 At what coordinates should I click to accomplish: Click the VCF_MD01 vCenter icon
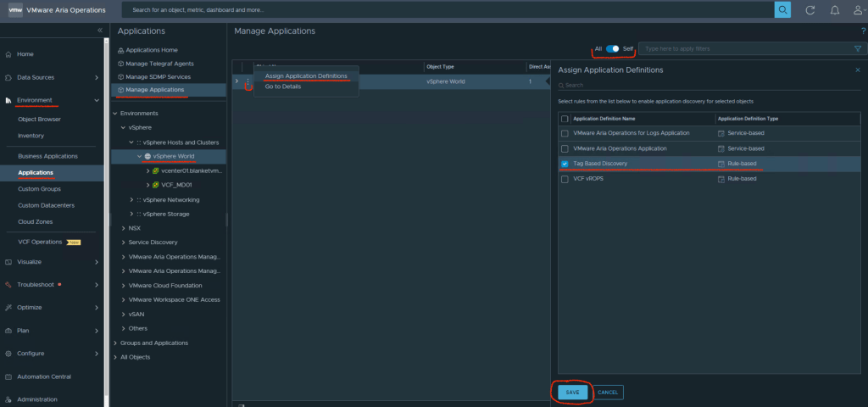[x=156, y=185]
